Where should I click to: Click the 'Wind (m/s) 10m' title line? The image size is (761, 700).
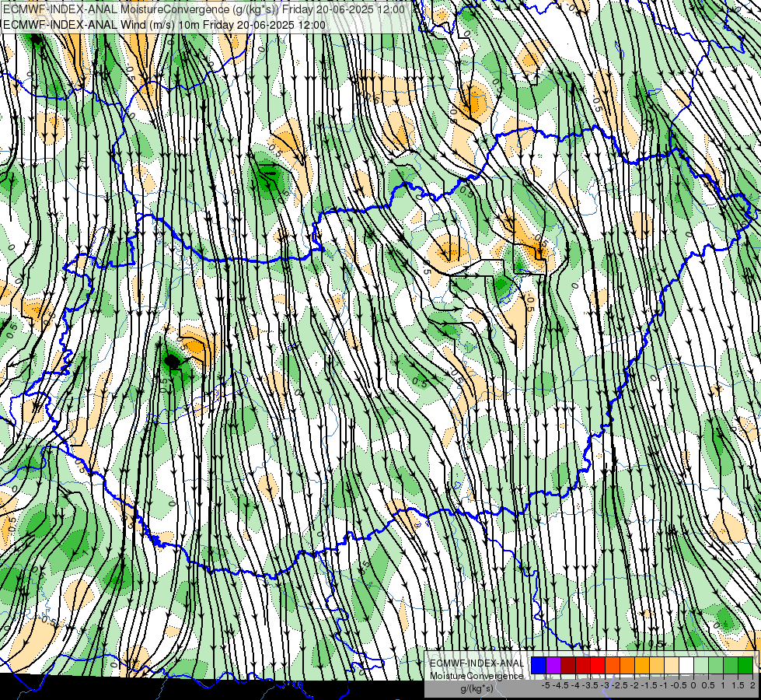(164, 25)
